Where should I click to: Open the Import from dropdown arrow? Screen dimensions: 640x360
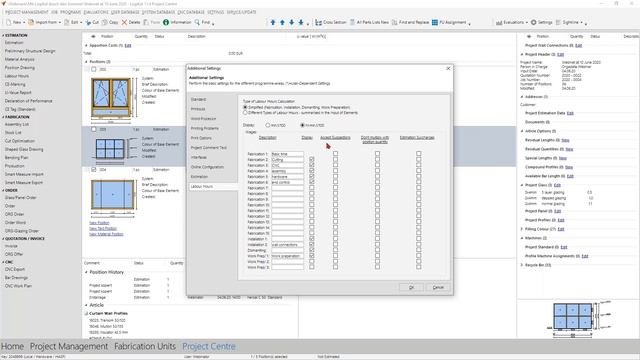(x=60, y=23)
